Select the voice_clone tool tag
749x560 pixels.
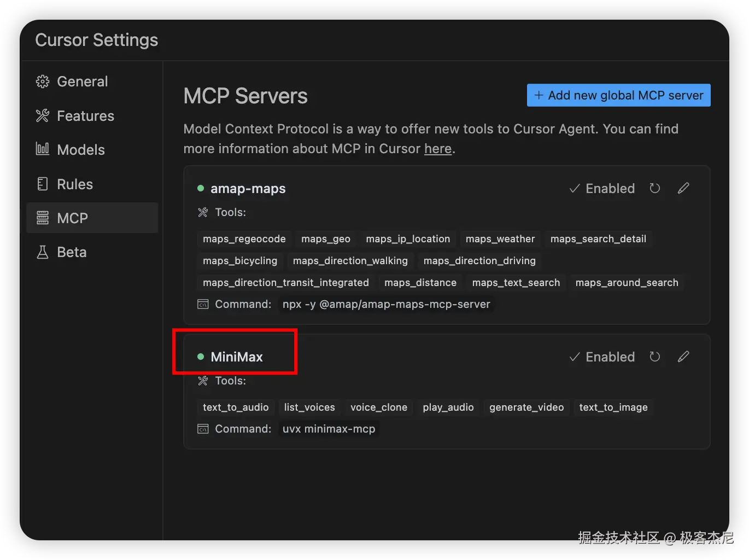tap(379, 407)
